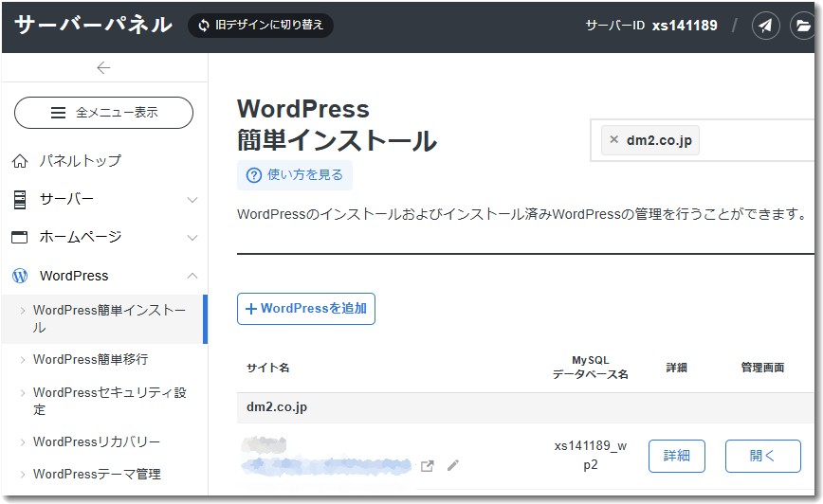The width and height of the screenshot is (823, 504).
Task: Open the ホームページ sidebar menu
Action: click(x=81, y=237)
